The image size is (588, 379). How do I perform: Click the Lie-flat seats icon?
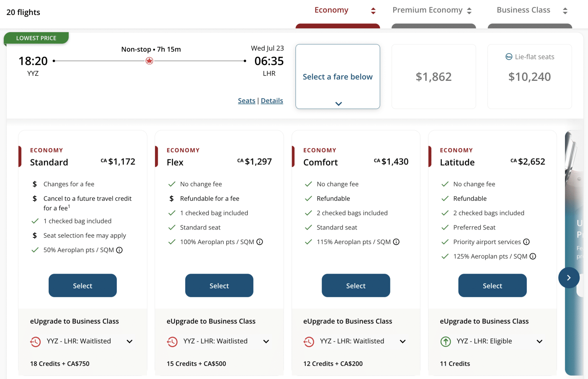pyautogui.click(x=509, y=56)
